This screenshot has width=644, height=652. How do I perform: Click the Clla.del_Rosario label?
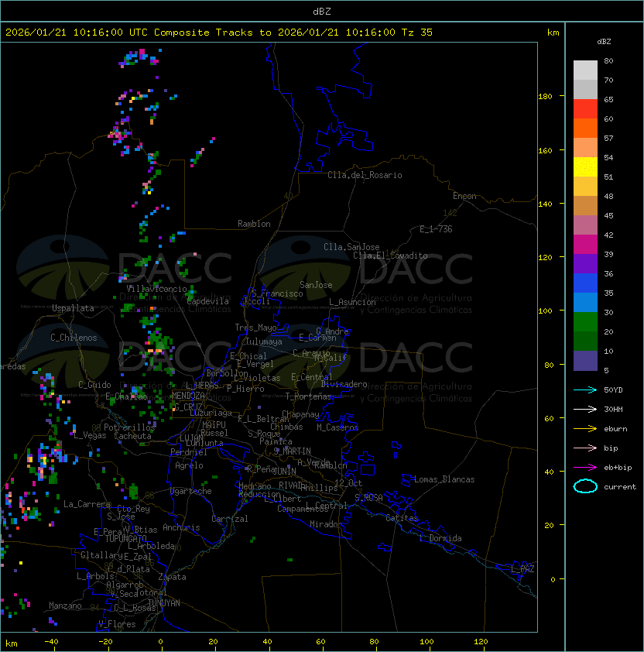(x=365, y=175)
